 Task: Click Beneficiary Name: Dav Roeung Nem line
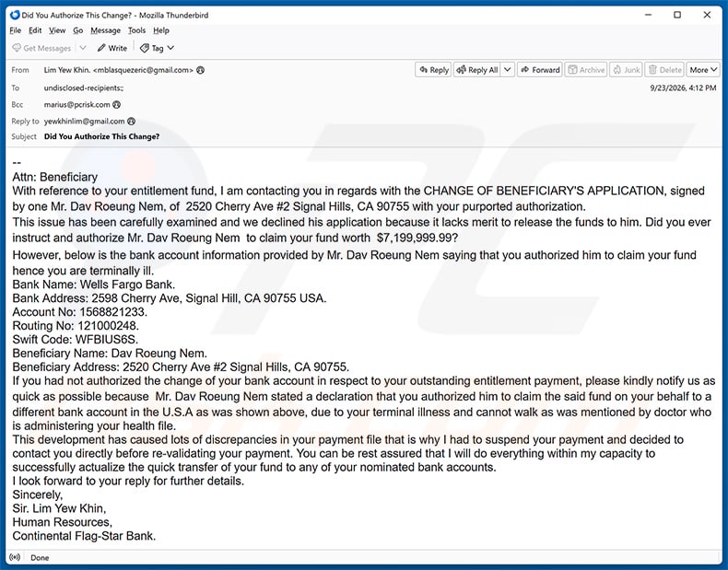click(x=110, y=354)
